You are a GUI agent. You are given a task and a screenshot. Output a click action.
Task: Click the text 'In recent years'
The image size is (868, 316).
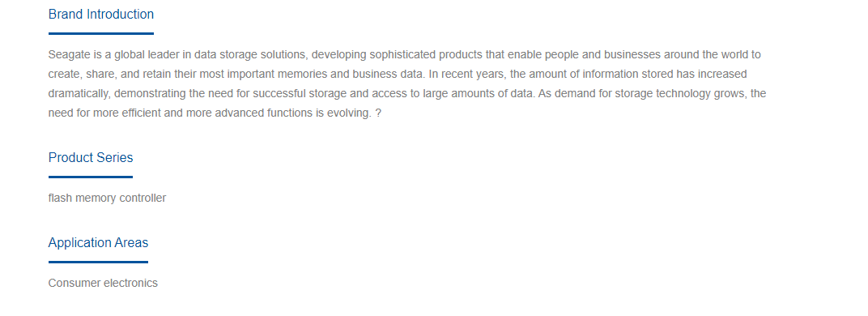(466, 75)
